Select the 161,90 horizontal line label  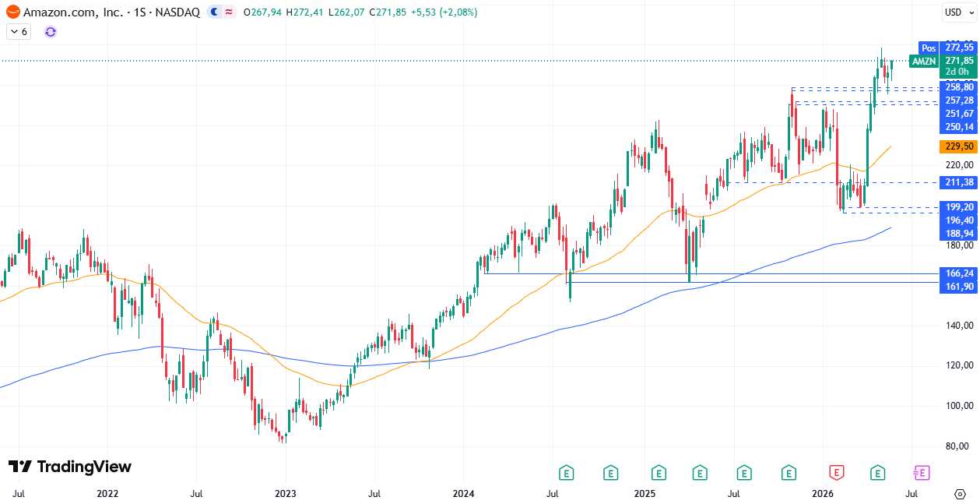coord(960,287)
